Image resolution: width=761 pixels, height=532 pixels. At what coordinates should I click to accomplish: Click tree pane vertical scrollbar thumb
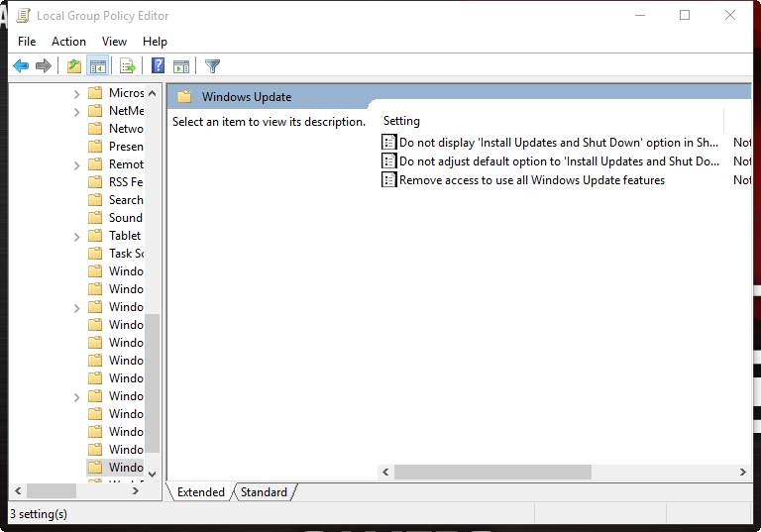(152, 383)
